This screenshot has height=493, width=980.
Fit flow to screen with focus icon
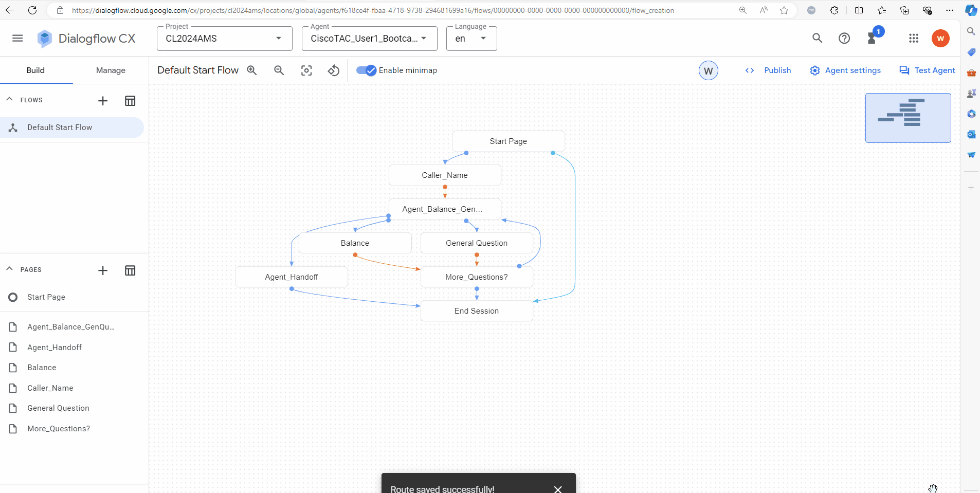point(306,70)
